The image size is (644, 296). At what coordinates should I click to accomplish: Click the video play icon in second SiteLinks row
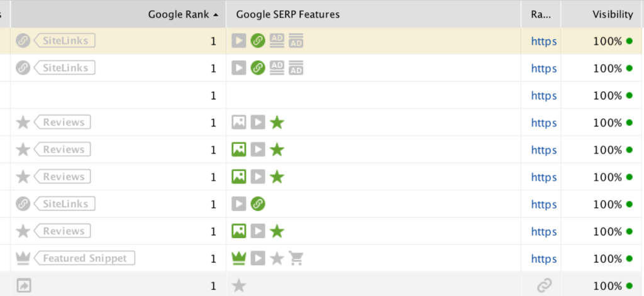click(x=238, y=68)
